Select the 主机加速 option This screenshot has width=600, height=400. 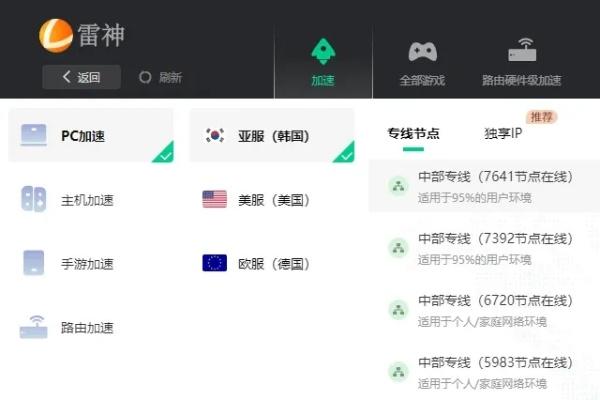pyautogui.click(x=91, y=199)
